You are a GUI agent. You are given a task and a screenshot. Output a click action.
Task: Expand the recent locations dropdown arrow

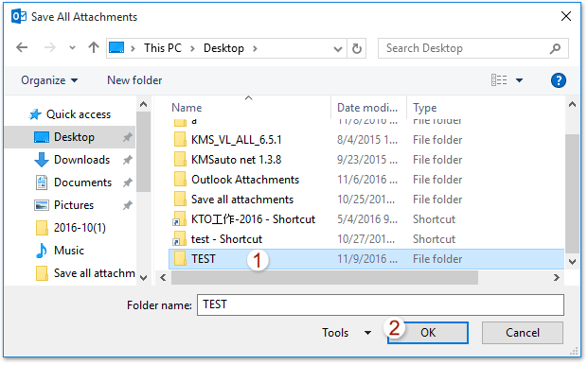point(72,48)
